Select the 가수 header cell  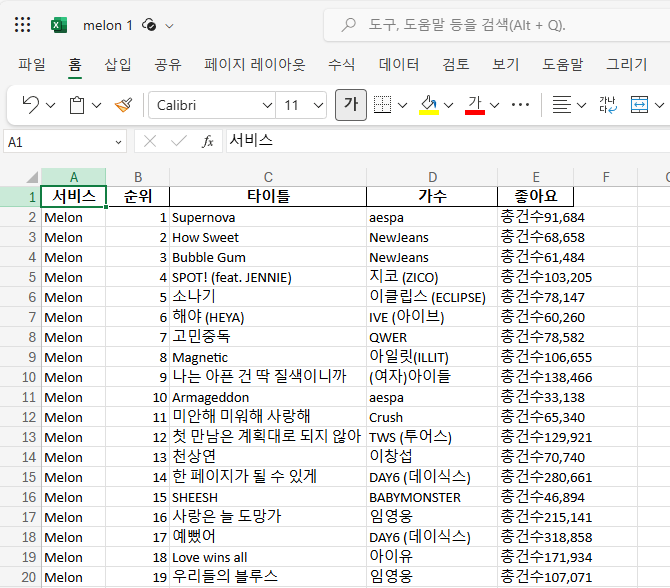432,197
